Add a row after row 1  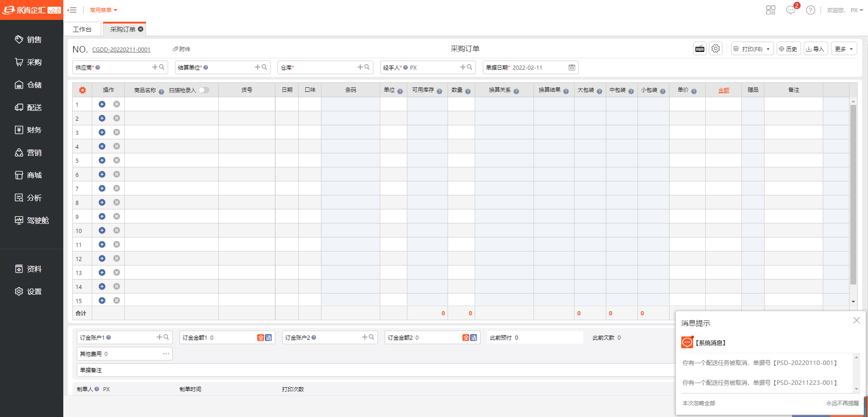coord(102,104)
